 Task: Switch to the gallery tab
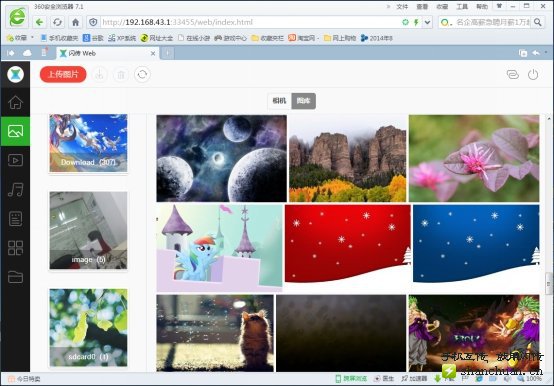[x=303, y=101]
